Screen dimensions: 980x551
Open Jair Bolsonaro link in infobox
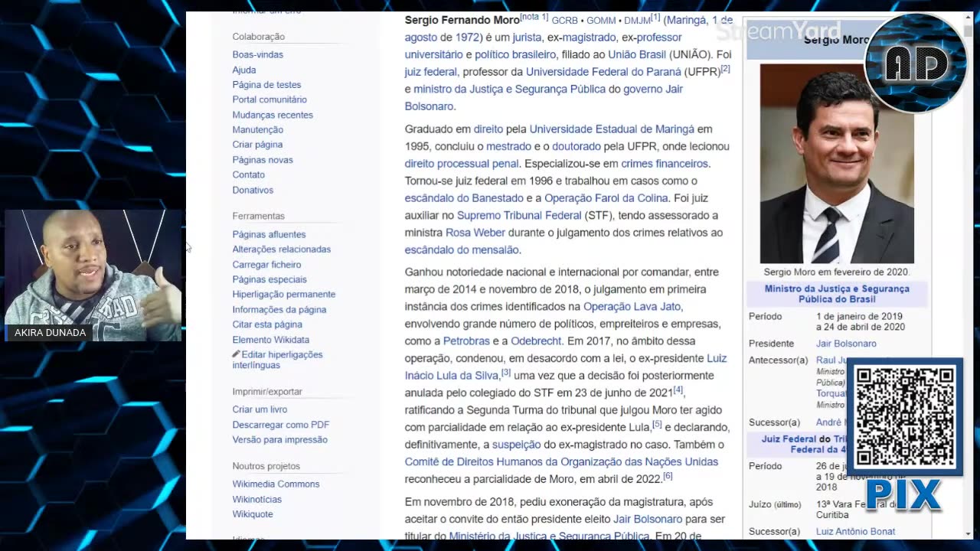coord(846,344)
